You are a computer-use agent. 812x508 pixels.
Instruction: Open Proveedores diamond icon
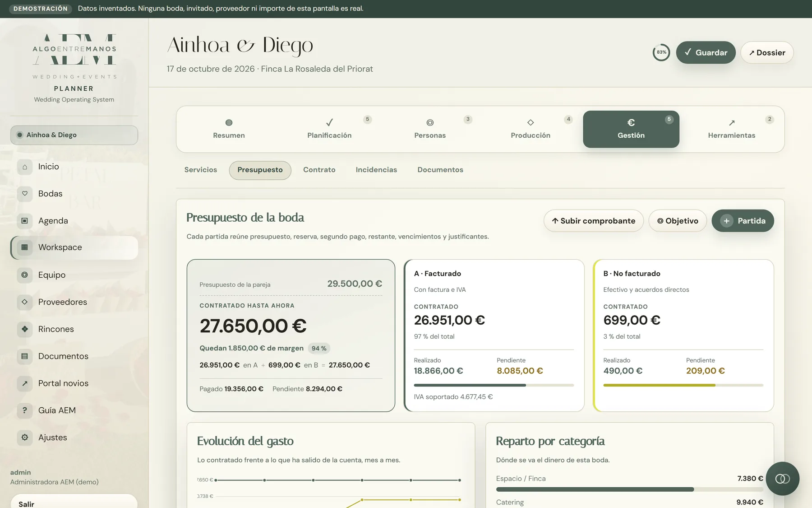point(25,302)
